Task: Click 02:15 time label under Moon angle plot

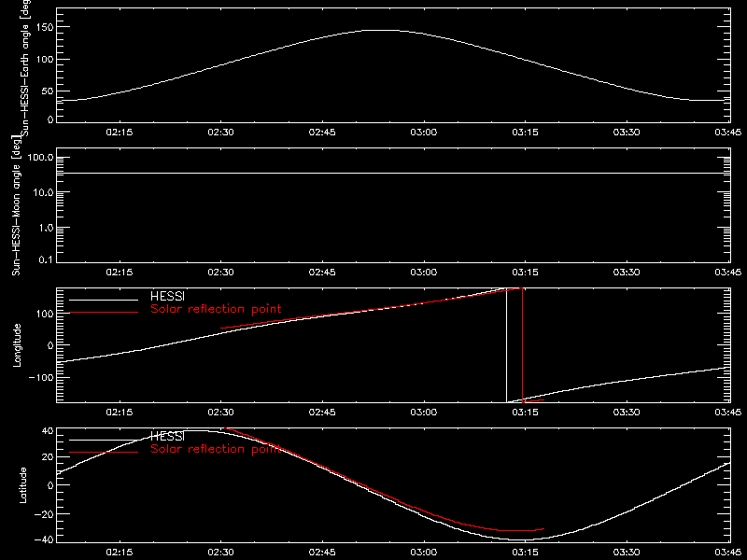Action: point(120,272)
